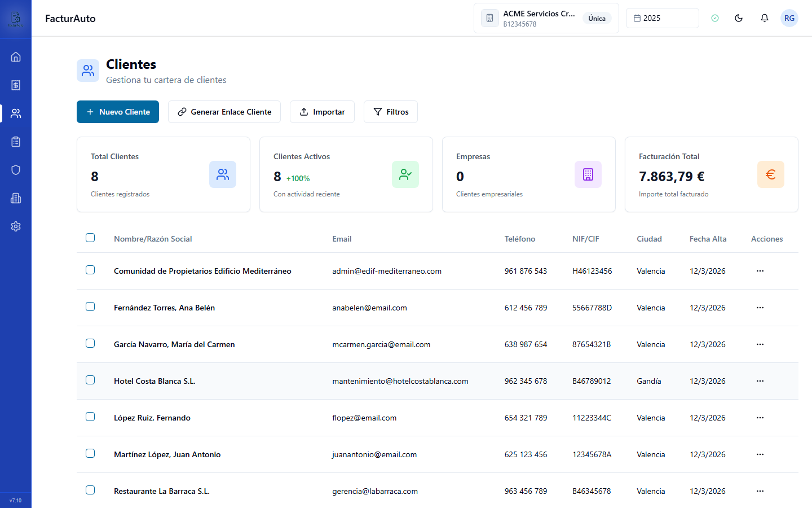Expand the Filtros filter panel

coord(391,112)
